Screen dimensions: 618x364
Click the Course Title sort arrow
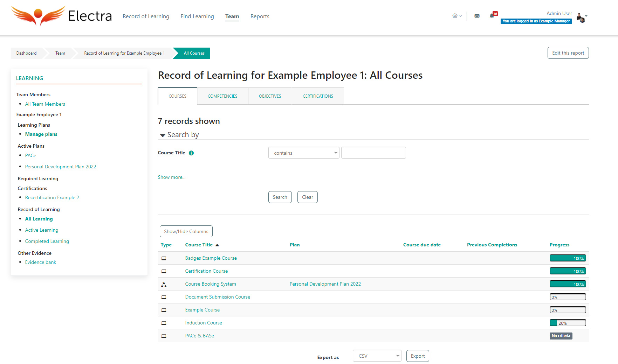(217, 245)
